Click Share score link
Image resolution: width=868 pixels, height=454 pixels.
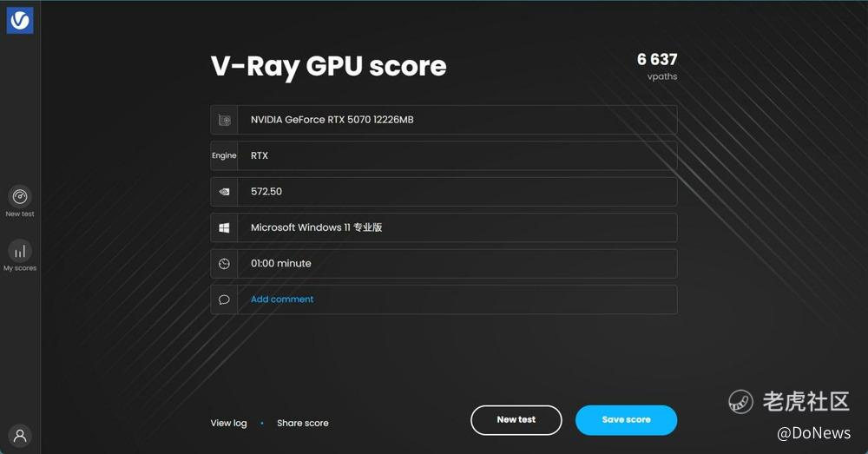pyautogui.click(x=303, y=423)
